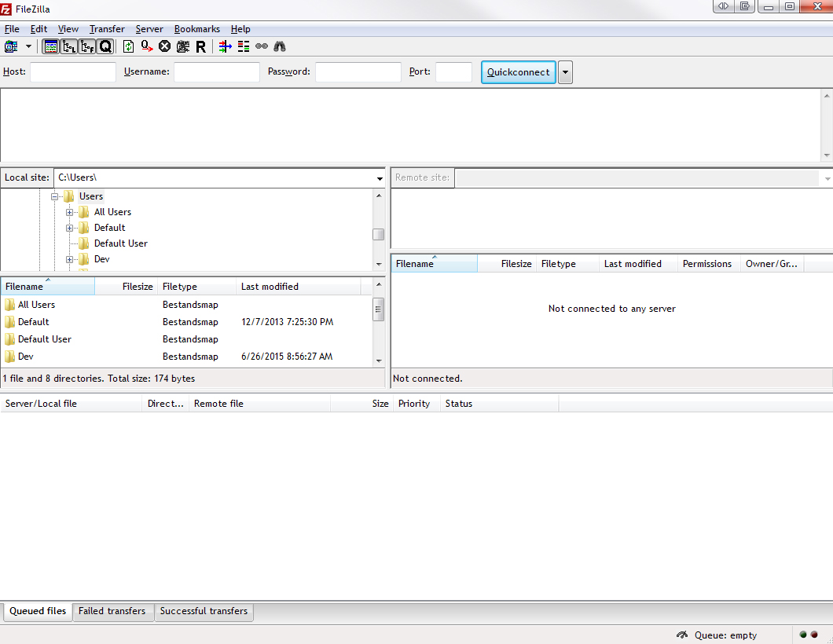833x644 pixels.
Task: Select the Dev folder in file list
Action: pos(186,357)
